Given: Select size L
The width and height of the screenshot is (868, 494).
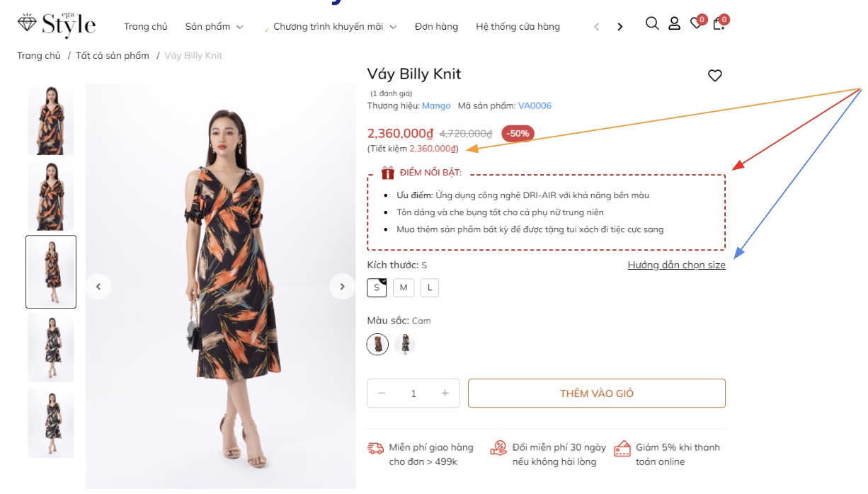Looking at the screenshot, I should click(x=430, y=287).
